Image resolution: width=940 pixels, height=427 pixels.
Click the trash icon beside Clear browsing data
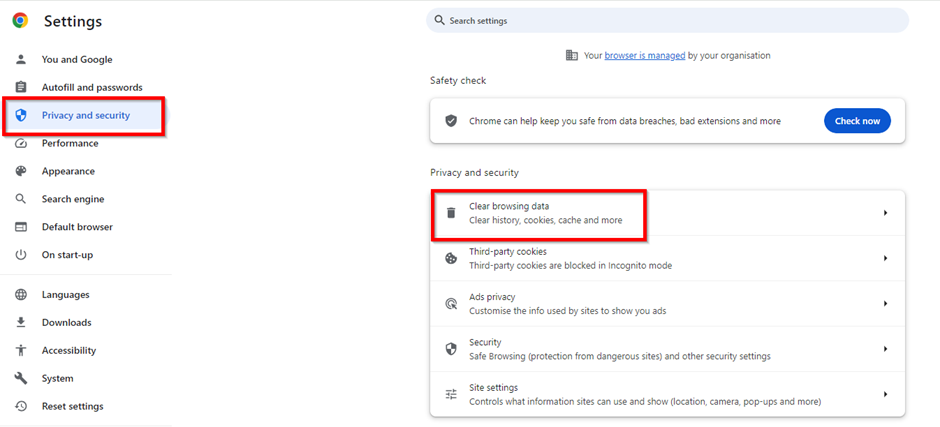coord(451,213)
